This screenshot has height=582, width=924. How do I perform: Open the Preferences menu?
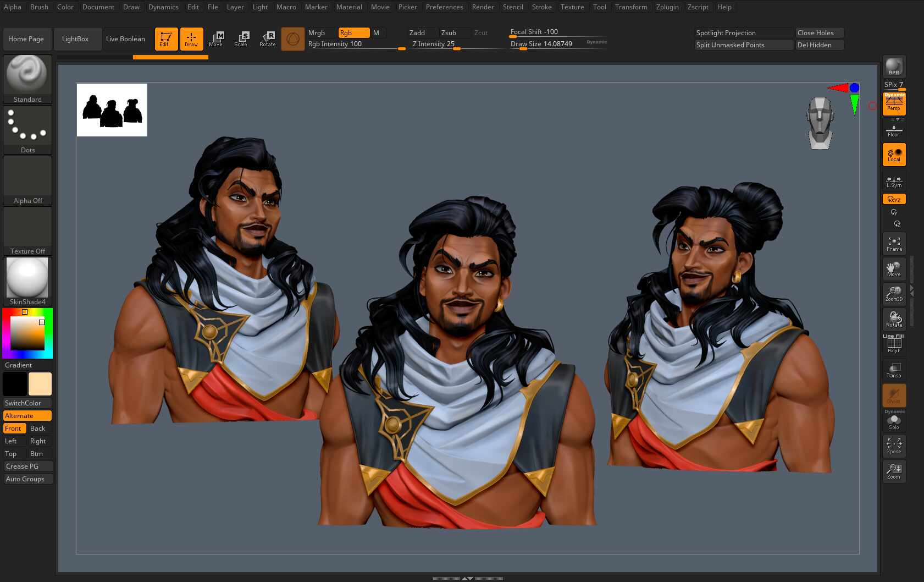[444, 7]
